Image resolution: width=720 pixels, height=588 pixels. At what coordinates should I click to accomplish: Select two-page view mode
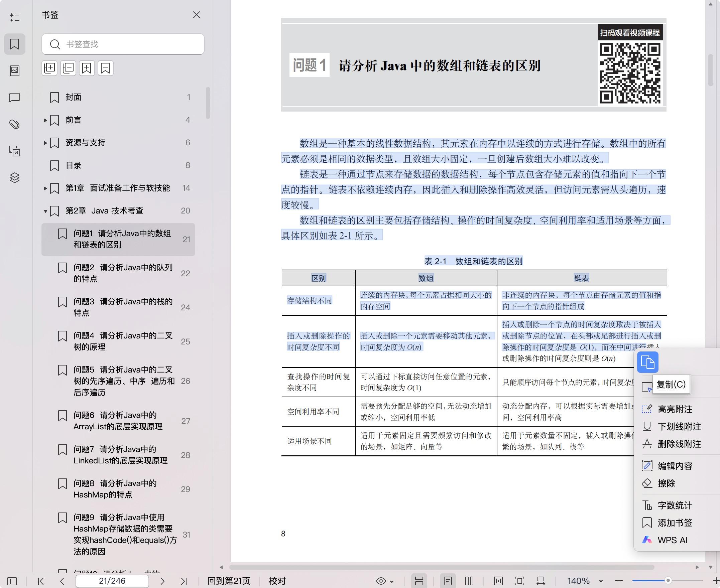click(x=469, y=581)
